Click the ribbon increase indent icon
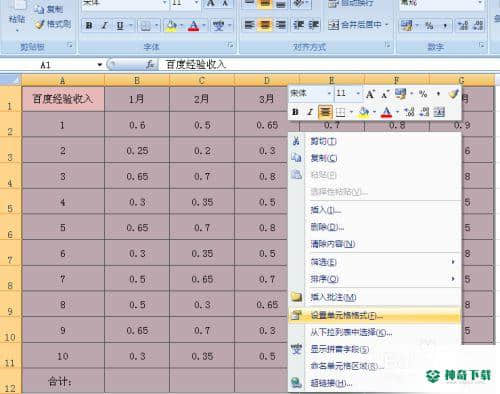This screenshot has height=394, width=500. 313,25
